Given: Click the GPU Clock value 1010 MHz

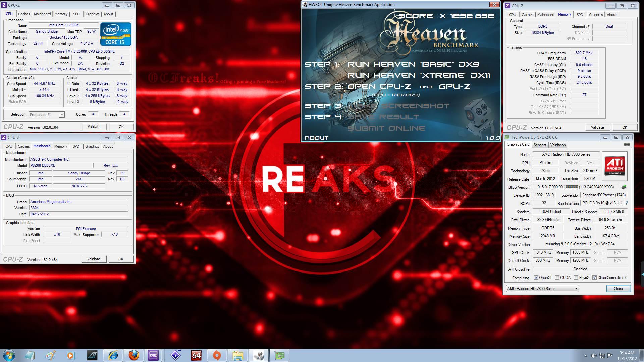Looking at the screenshot, I should tap(543, 252).
